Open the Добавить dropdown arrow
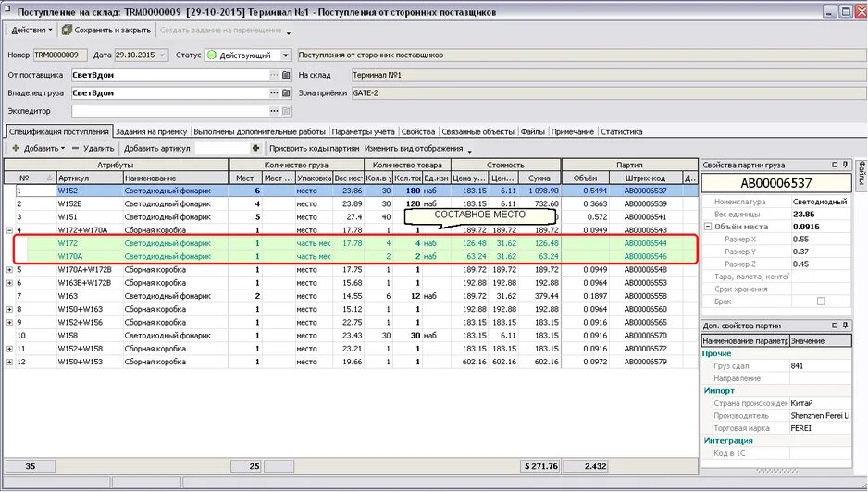 click(x=63, y=148)
